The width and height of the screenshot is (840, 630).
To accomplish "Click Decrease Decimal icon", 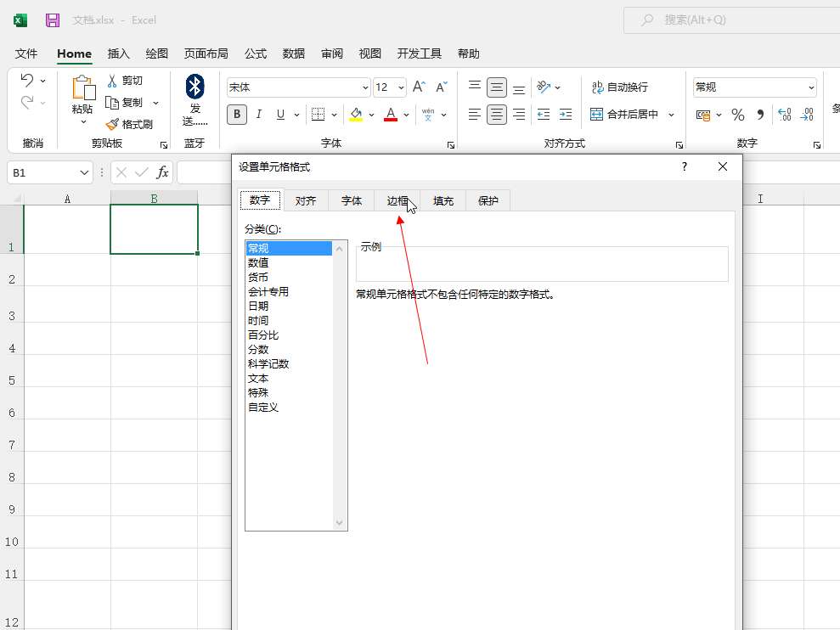I will click(x=807, y=115).
